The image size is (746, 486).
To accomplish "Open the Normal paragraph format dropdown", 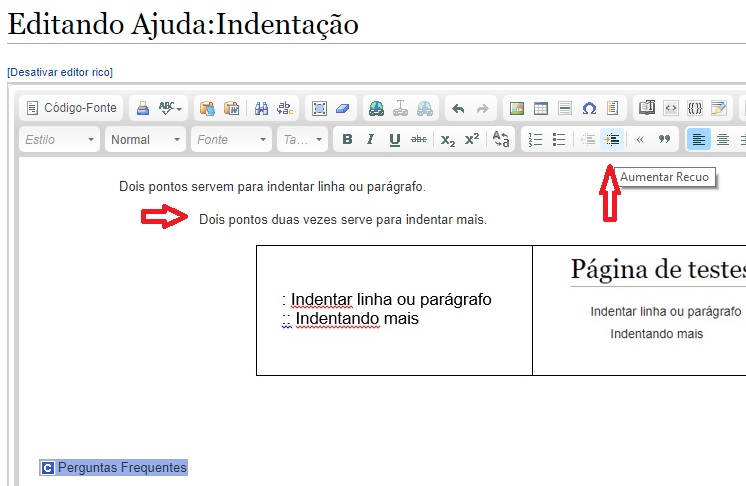I will click(x=145, y=139).
